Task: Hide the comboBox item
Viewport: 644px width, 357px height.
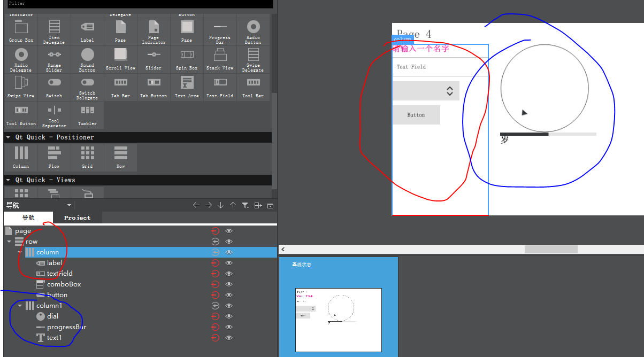Action: tap(229, 284)
